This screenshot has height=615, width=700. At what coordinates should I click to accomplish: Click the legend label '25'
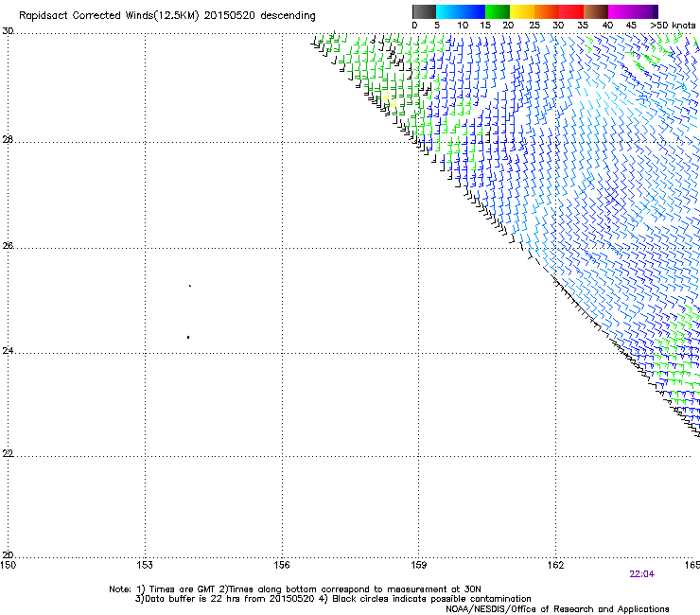click(534, 26)
